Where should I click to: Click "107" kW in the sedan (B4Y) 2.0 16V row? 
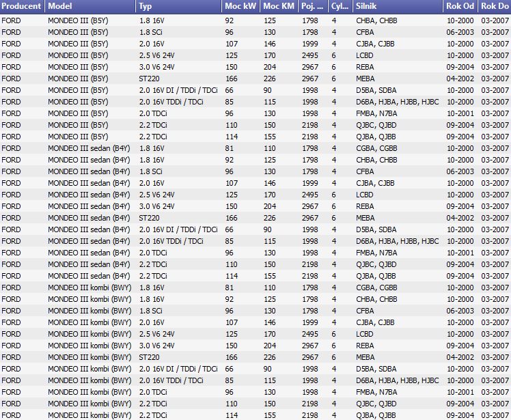click(x=232, y=183)
